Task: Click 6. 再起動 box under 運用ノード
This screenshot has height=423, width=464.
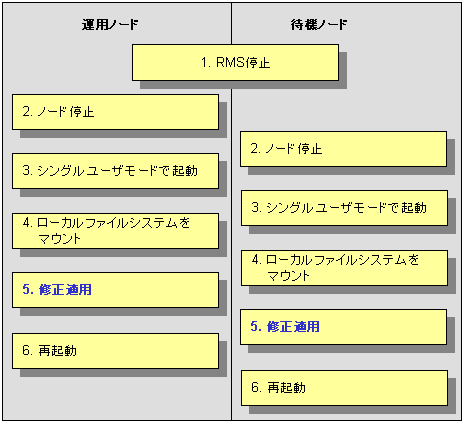Action: (x=115, y=351)
